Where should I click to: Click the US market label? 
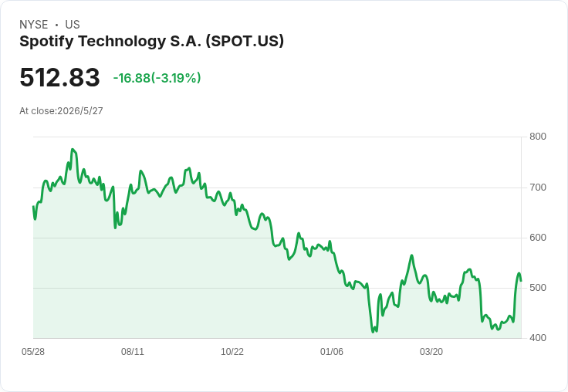point(73,25)
